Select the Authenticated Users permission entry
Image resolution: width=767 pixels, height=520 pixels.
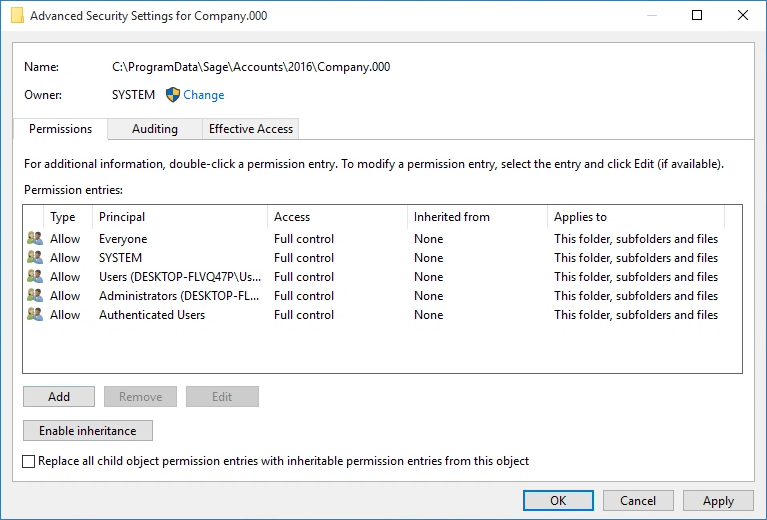(x=152, y=315)
